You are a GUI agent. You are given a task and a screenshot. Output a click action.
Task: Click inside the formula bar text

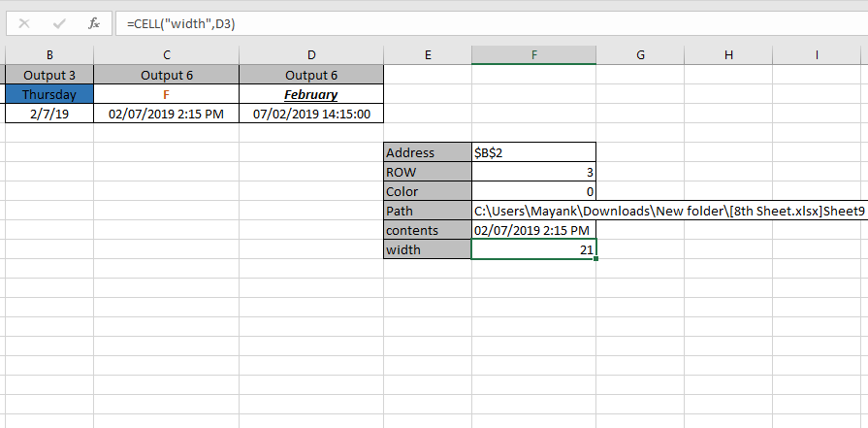coord(492,24)
